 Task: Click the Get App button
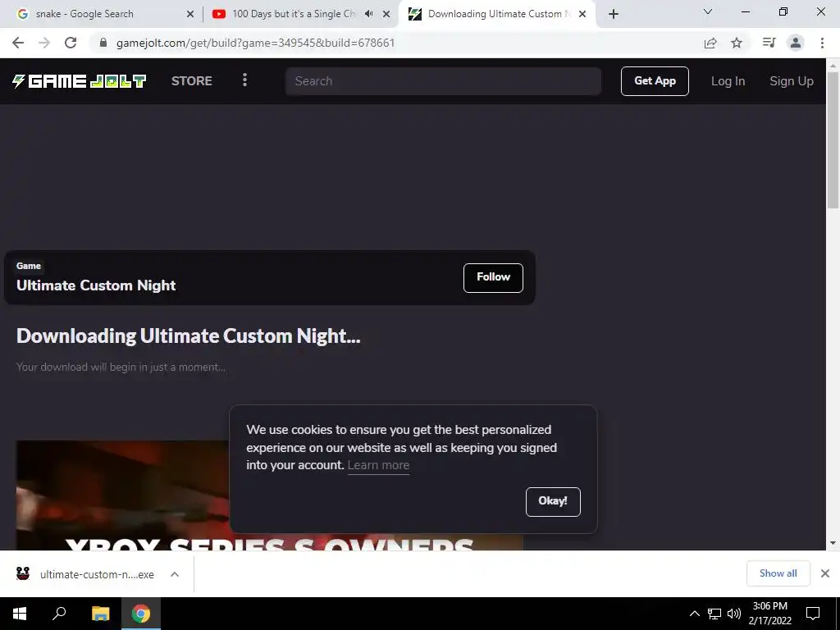pos(655,81)
